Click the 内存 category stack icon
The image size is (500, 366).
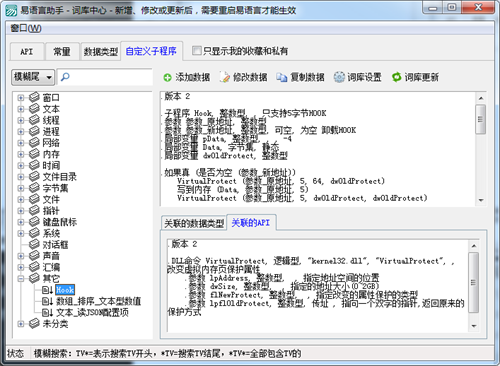point(34,154)
